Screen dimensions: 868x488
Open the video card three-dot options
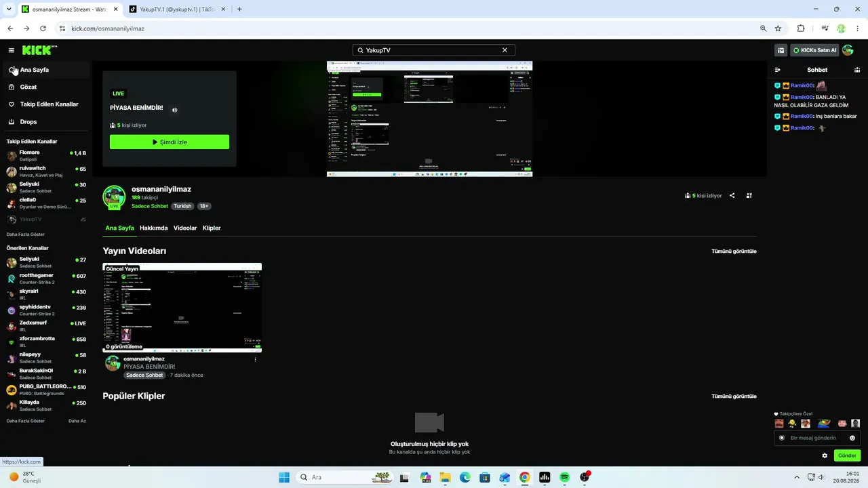tap(256, 359)
